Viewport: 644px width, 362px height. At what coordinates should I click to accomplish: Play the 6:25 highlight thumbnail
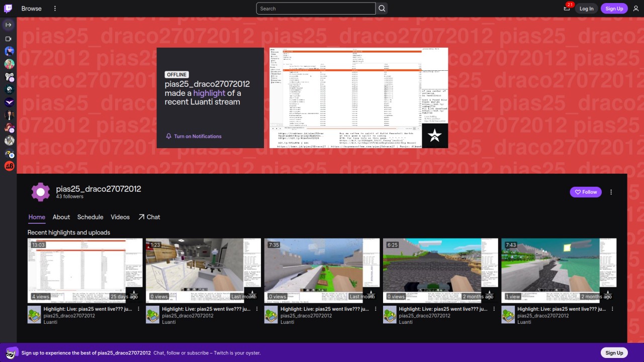tap(440, 271)
